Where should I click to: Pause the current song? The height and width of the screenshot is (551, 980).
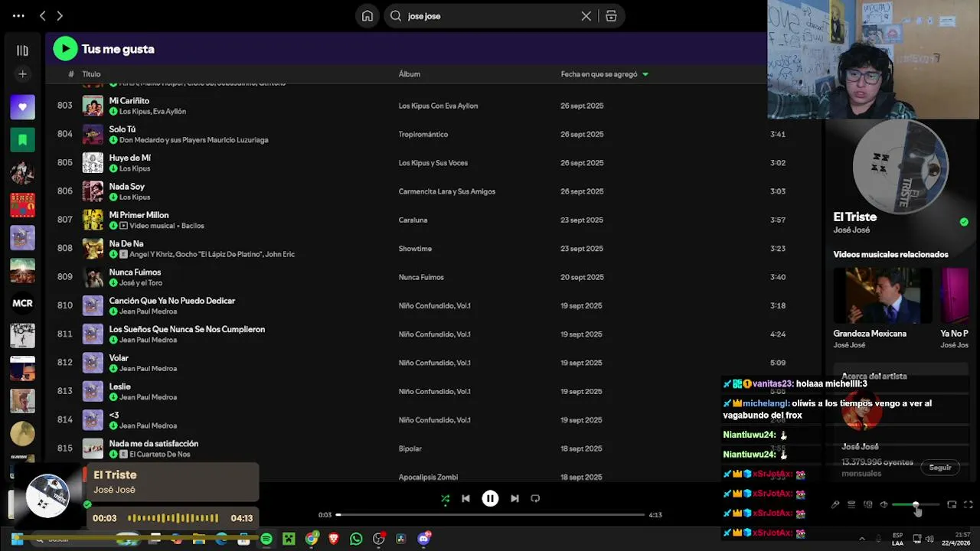click(x=490, y=498)
